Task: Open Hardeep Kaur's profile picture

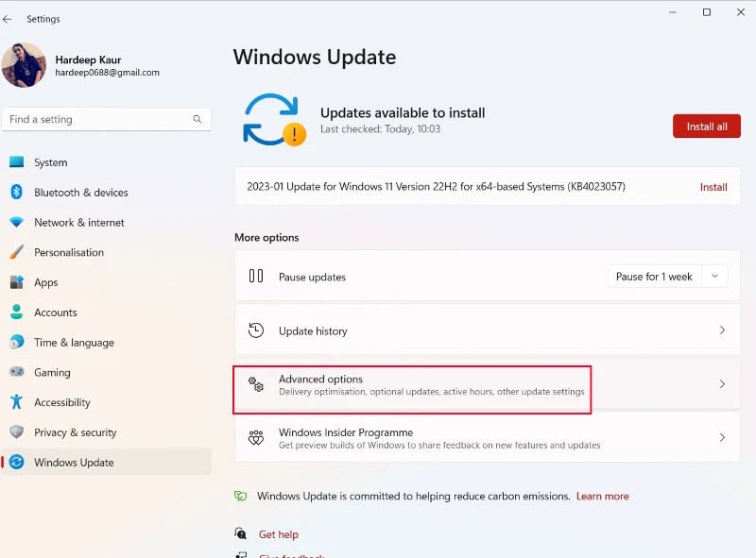Action: 23,65
